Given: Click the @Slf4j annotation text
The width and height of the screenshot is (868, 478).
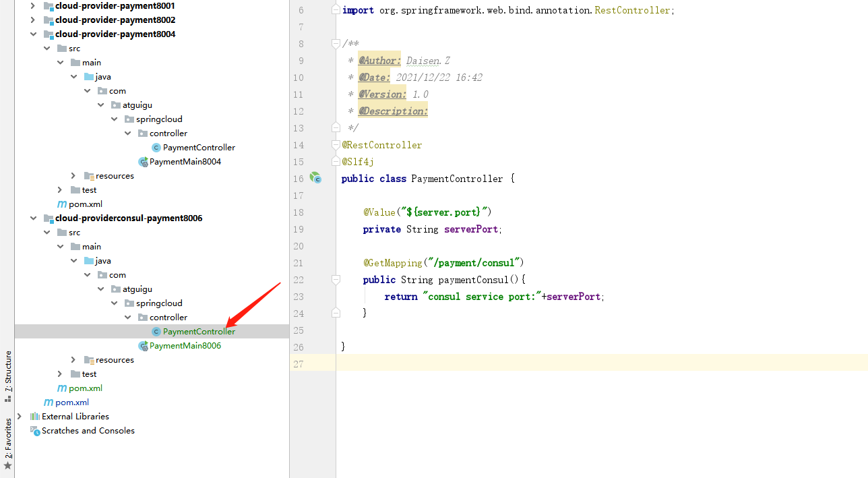Looking at the screenshot, I should coord(358,162).
